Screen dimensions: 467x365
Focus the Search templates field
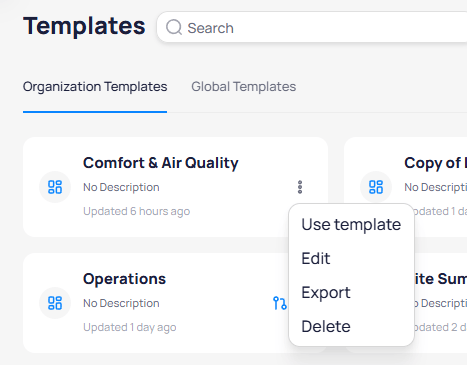[313, 27]
